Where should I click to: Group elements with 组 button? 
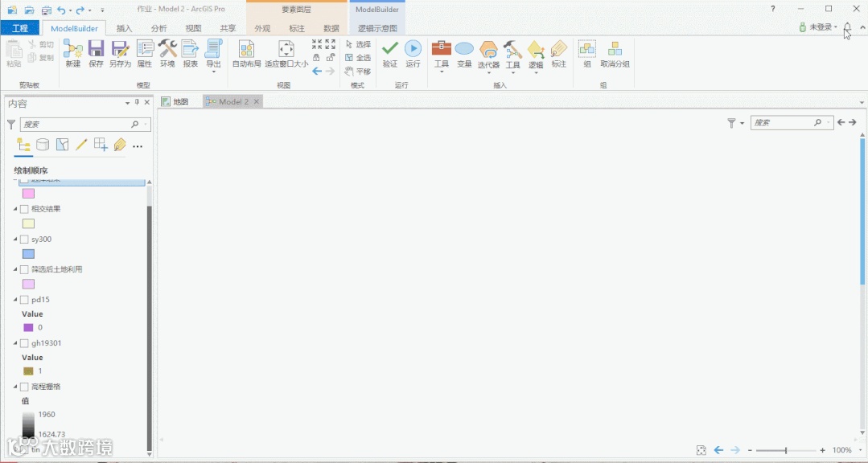587,54
